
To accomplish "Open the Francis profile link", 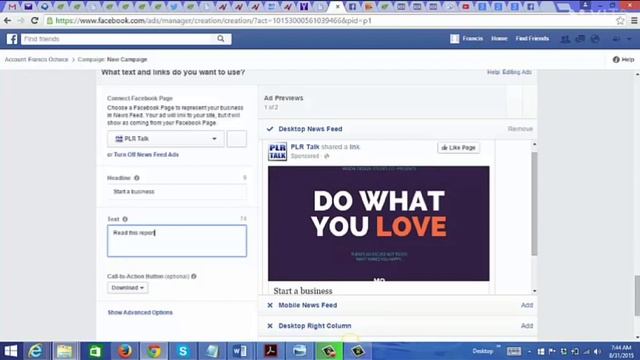I will [467, 38].
